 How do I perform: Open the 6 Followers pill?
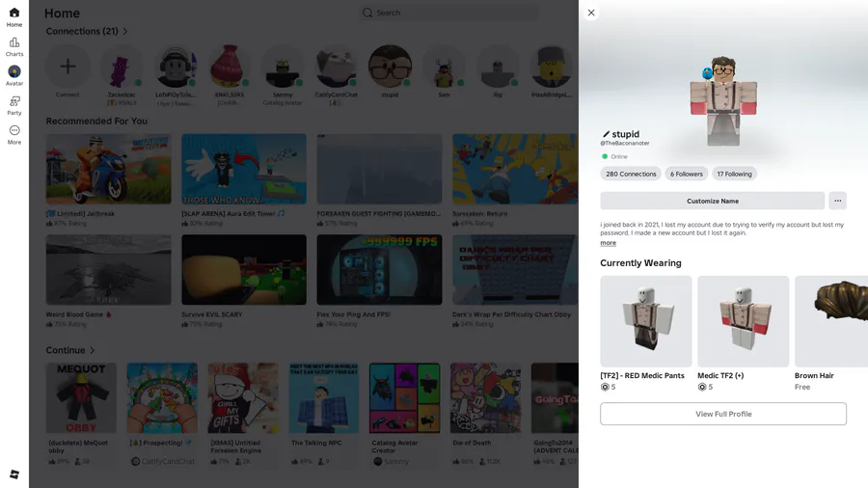pyautogui.click(x=687, y=174)
